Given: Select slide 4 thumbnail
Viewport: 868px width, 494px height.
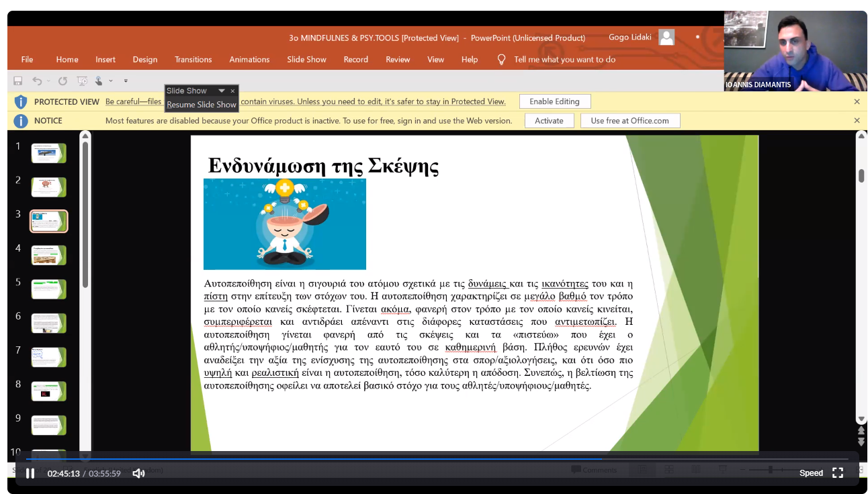Looking at the screenshot, I should 48,255.
